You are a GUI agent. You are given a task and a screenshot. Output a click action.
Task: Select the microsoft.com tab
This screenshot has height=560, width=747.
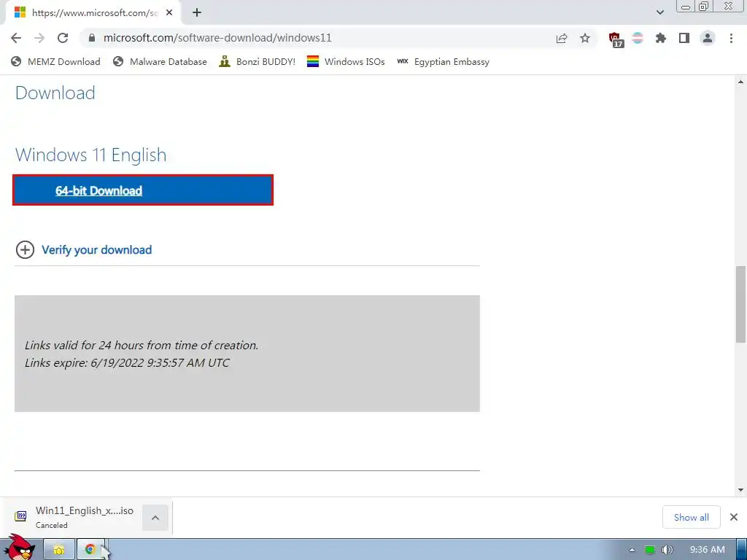pos(93,13)
